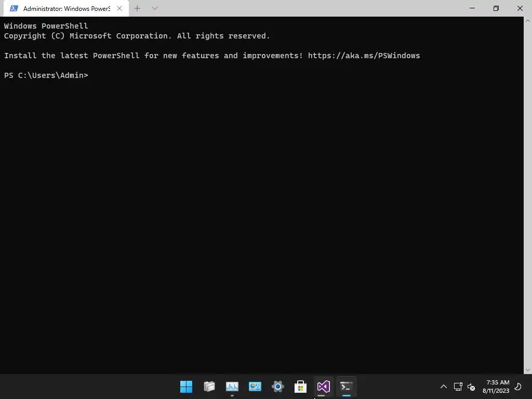The height and width of the screenshot is (399, 532).
Task: Click the focus assist moon icon
Action: click(x=518, y=387)
